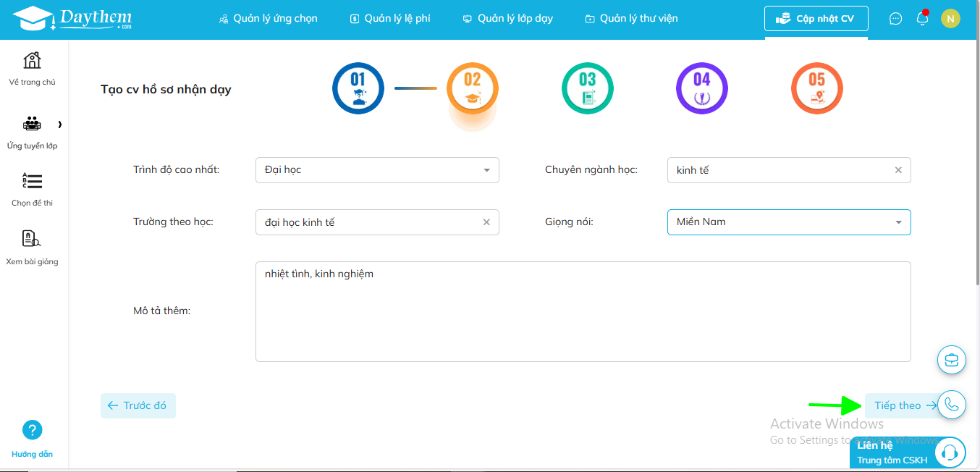Image resolution: width=980 pixels, height=472 pixels.
Task: Jump to step 05 circle
Action: (817, 88)
